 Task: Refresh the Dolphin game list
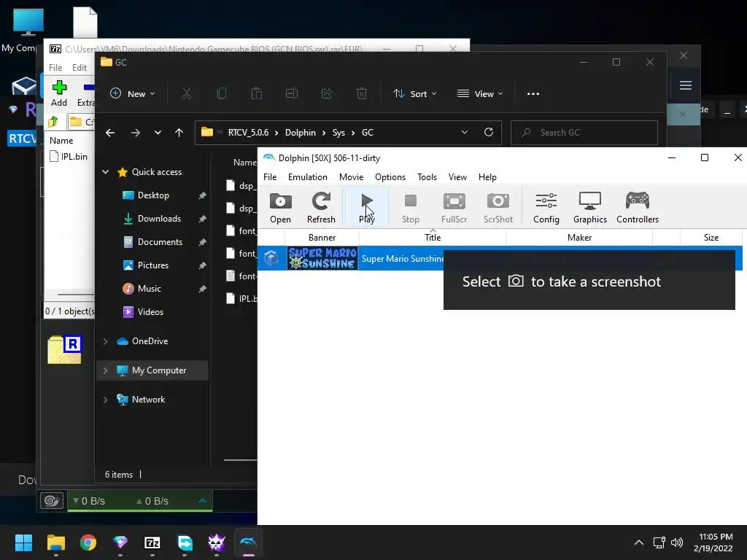(321, 208)
